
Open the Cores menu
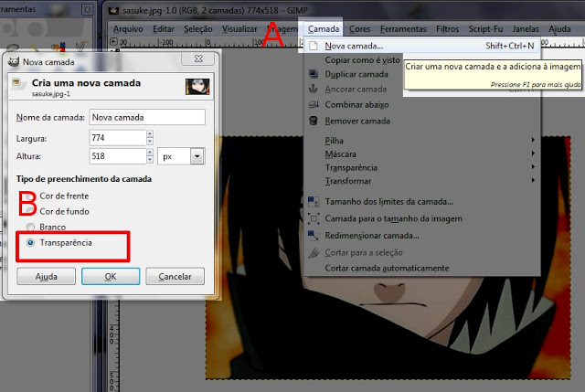tap(360, 29)
